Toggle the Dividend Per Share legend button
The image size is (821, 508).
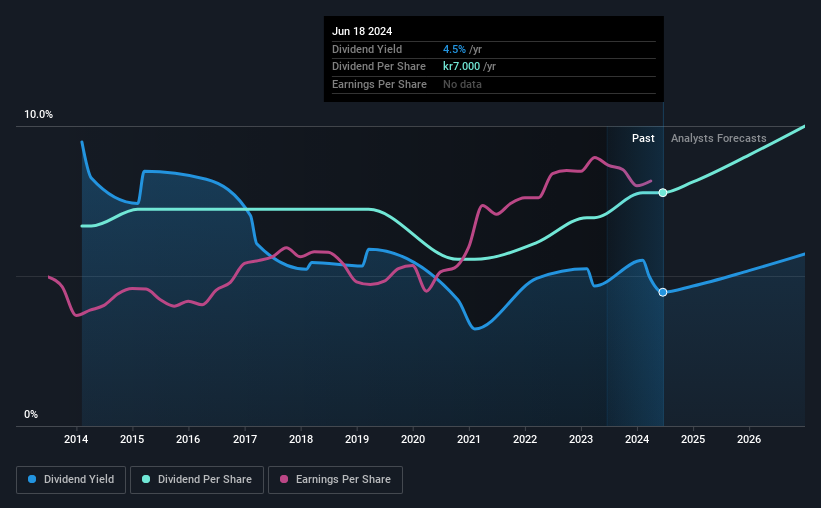click(x=197, y=480)
